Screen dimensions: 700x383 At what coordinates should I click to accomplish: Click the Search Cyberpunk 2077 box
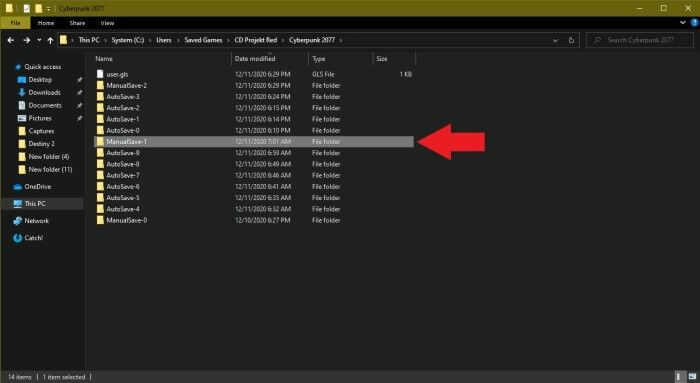pyautogui.click(x=640, y=40)
